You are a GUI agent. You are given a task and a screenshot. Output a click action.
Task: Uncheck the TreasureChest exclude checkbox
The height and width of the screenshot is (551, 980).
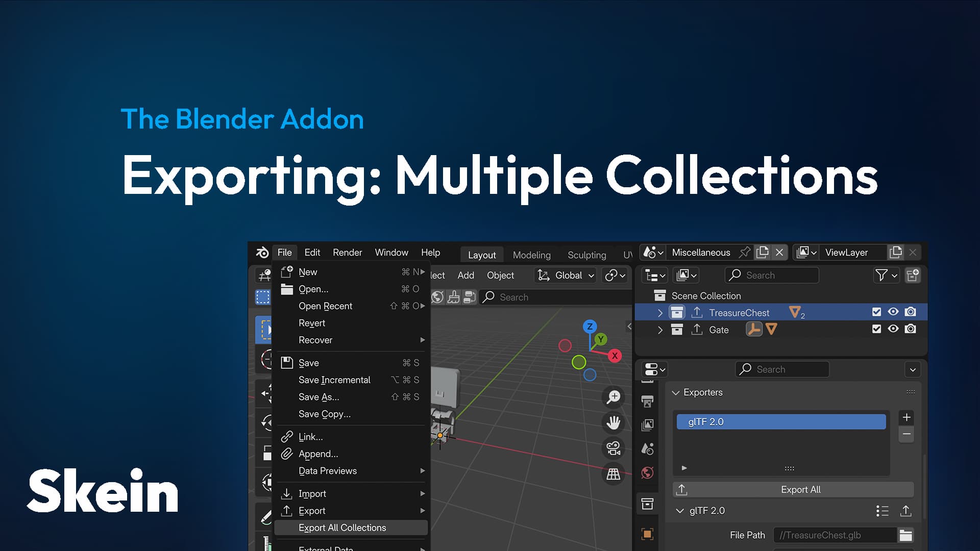tap(876, 312)
